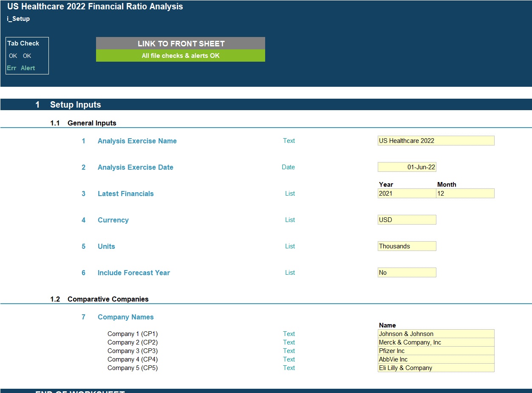532x393 pixels.
Task: Click the 1.1 General Inputs subheading
Action: pos(83,123)
